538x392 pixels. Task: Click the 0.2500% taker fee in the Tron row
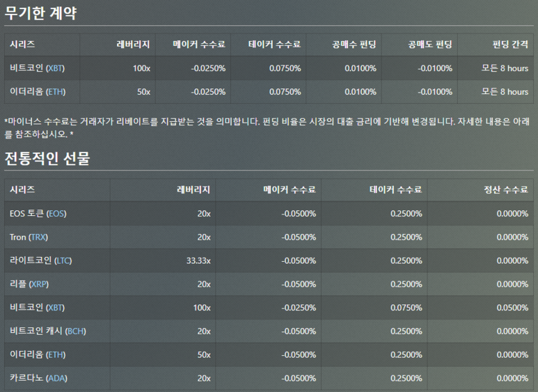pos(406,237)
